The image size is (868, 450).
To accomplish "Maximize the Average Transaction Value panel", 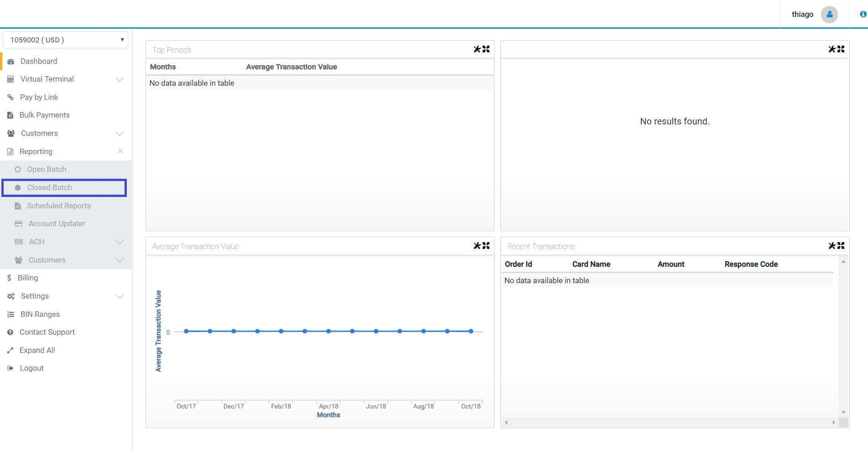I will pyautogui.click(x=486, y=246).
